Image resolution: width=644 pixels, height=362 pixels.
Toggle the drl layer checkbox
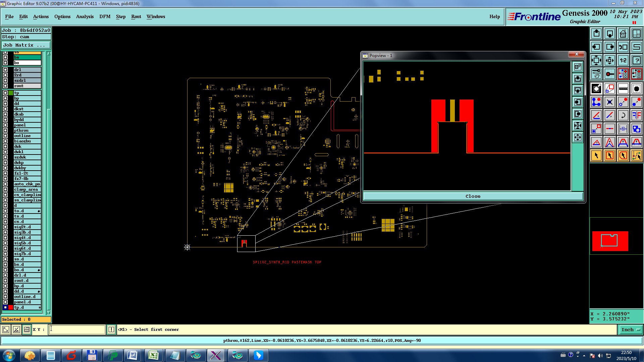[x=5, y=70]
